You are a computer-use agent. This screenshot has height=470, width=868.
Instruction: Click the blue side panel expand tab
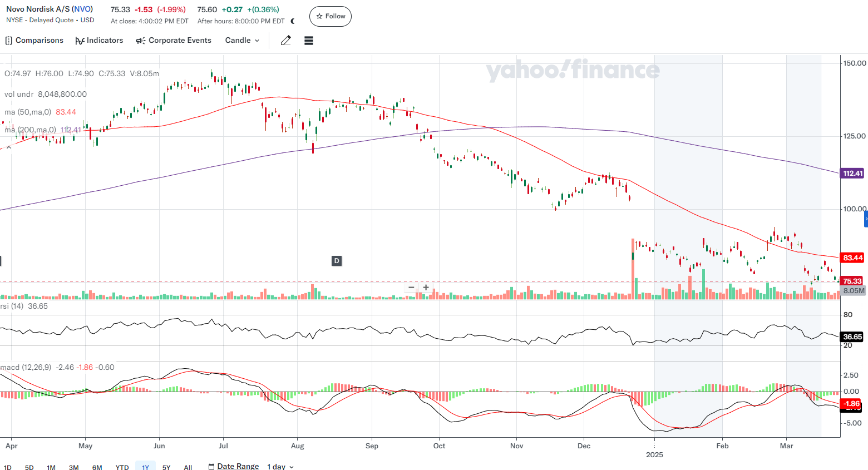pyautogui.click(x=866, y=219)
